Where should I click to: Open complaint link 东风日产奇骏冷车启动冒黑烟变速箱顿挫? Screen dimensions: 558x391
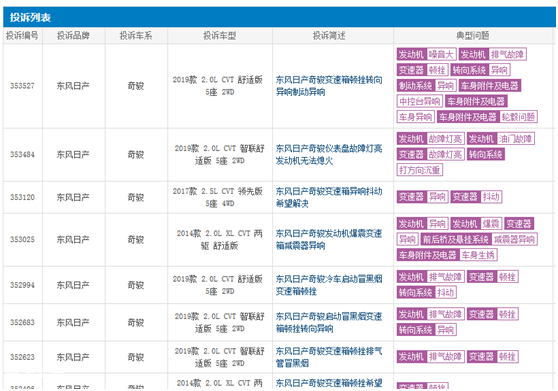pyautogui.click(x=329, y=285)
